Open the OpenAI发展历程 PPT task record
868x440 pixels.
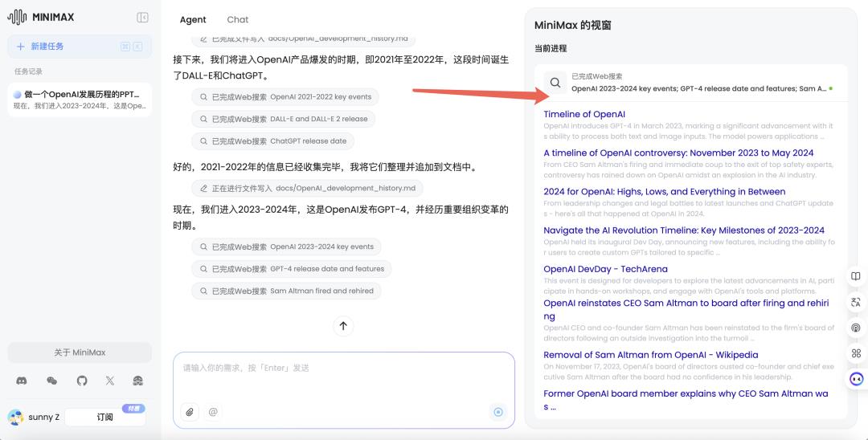pos(79,100)
